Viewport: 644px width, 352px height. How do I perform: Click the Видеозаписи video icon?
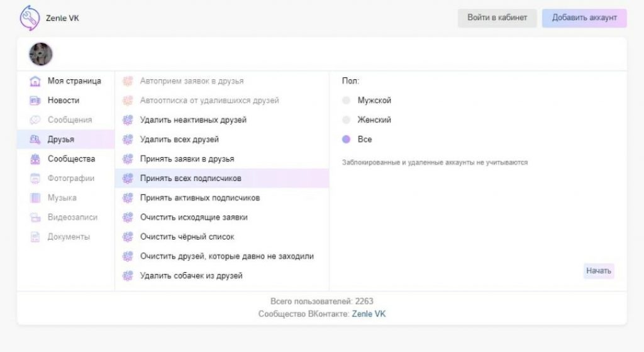35,217
